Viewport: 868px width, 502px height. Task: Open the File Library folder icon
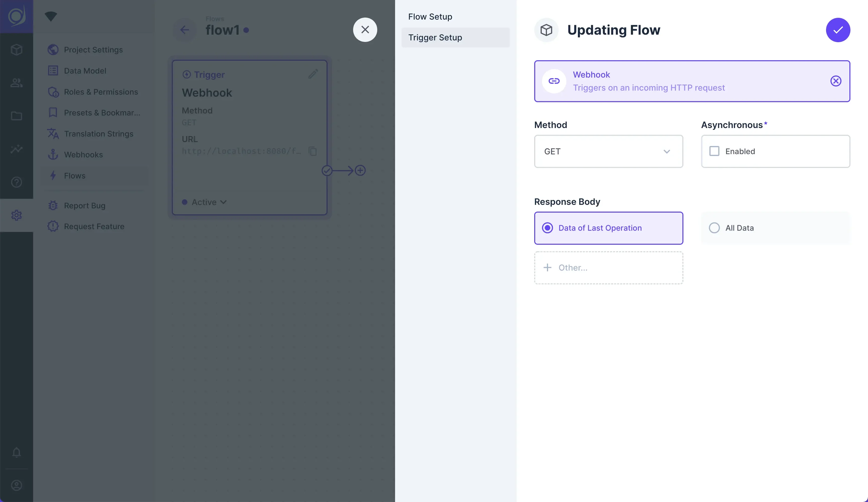click(16, 116)
